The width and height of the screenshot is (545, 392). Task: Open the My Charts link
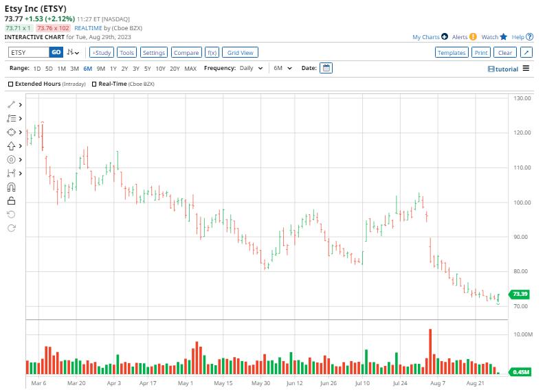(426, 37)
